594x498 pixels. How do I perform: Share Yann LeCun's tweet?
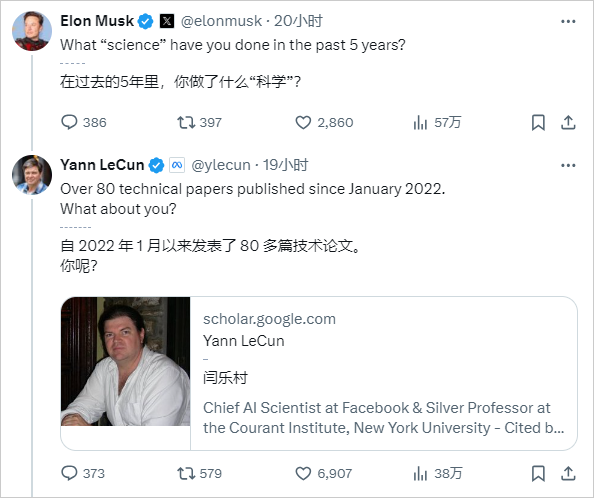[568, 473]
